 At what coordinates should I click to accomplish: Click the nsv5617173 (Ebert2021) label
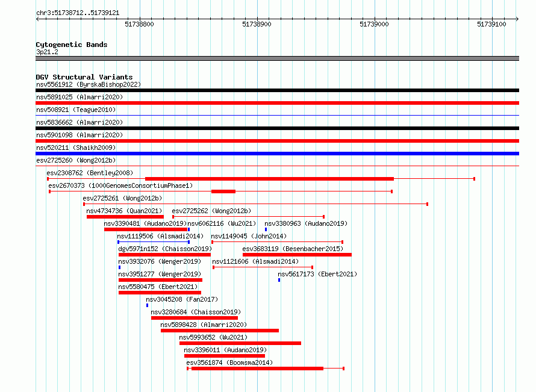[x=317, y=274]
